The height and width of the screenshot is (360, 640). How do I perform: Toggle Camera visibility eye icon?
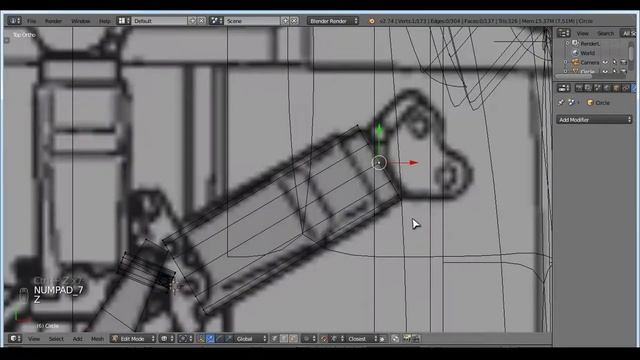click(605, 62)
